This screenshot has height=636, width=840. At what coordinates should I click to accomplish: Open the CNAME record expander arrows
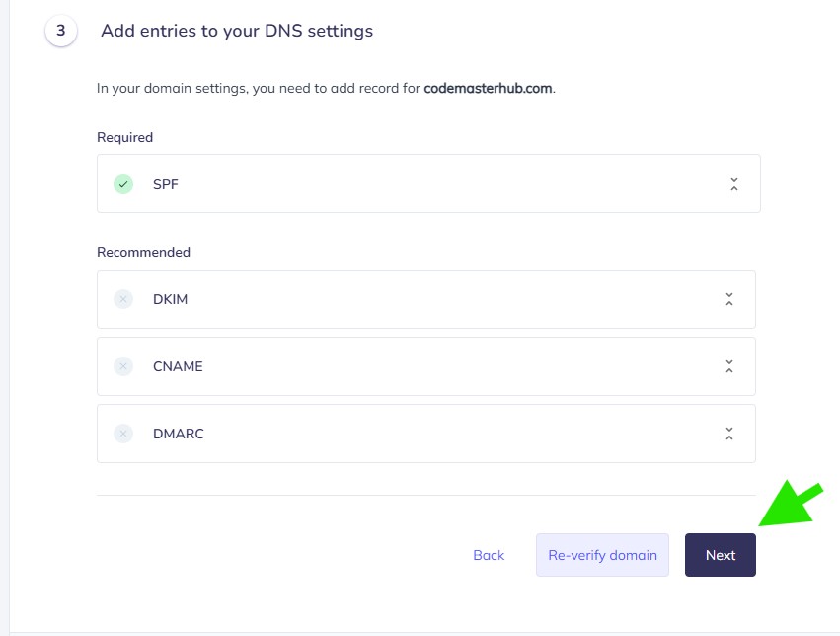click(x=728, y=366)
